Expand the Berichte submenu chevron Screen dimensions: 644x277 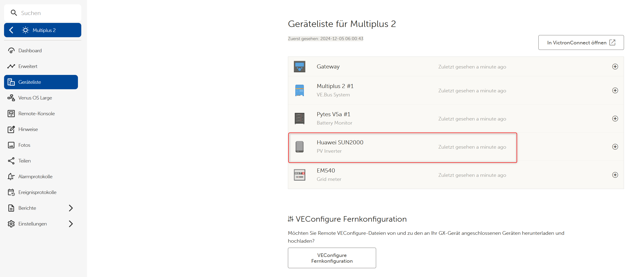click(x=71, y=208)
